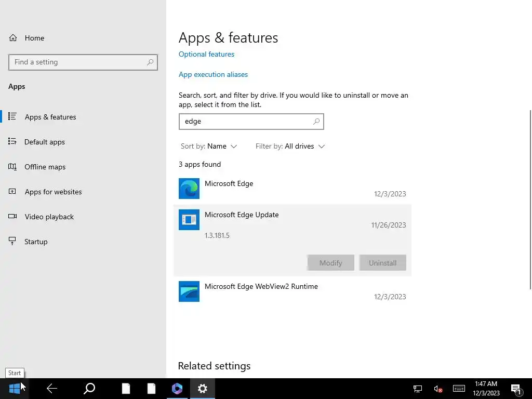Click the muted volume tray icon
This screenshot has width=532, height=399.
pos(438,389)
